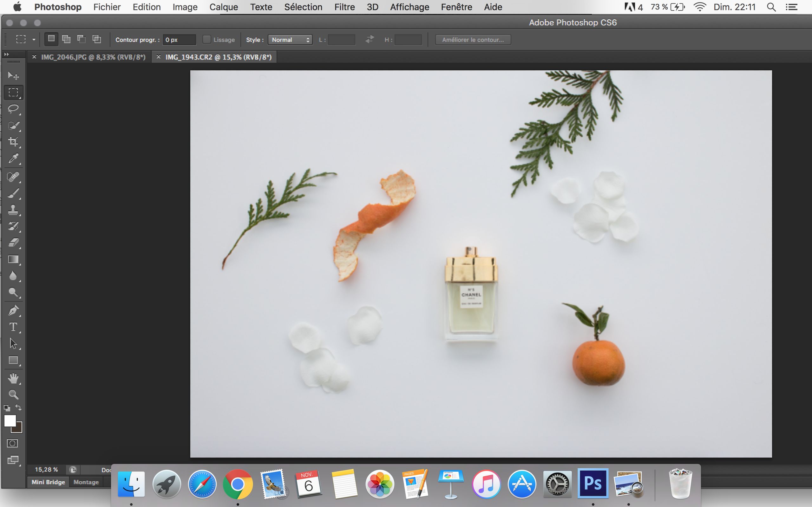Screen dimensions: 812x507
Task: Enable the Lissage checkbox
Action: click(207, 40)
